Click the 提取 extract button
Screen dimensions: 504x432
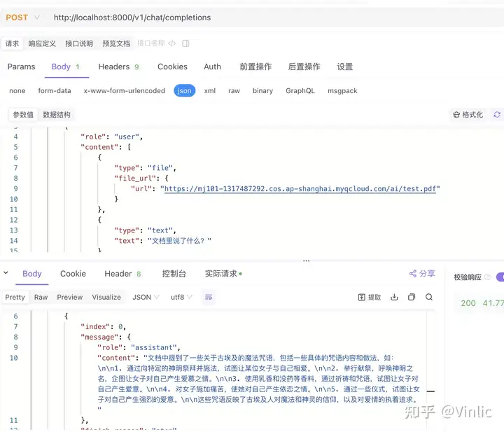pyautogui.click(x=370, y=297)
